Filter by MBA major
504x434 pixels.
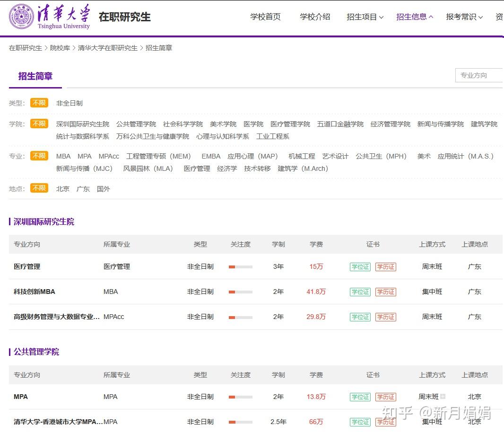point(63,156)
